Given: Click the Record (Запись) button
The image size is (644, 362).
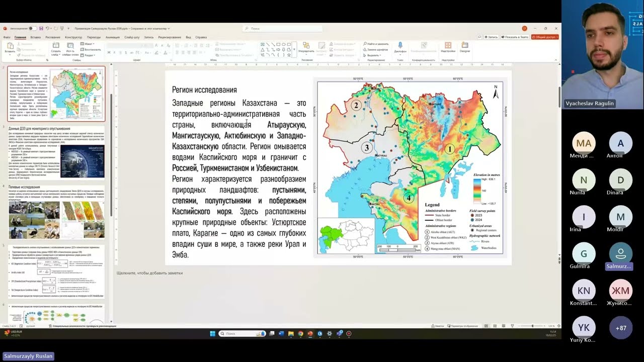Looking at the screenshot, I should (491, 37).
